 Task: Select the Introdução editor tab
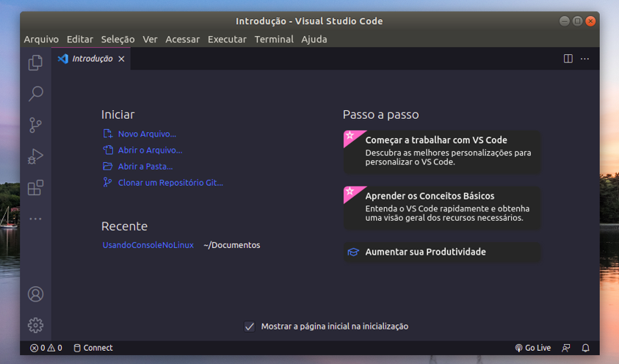point(91,59)
